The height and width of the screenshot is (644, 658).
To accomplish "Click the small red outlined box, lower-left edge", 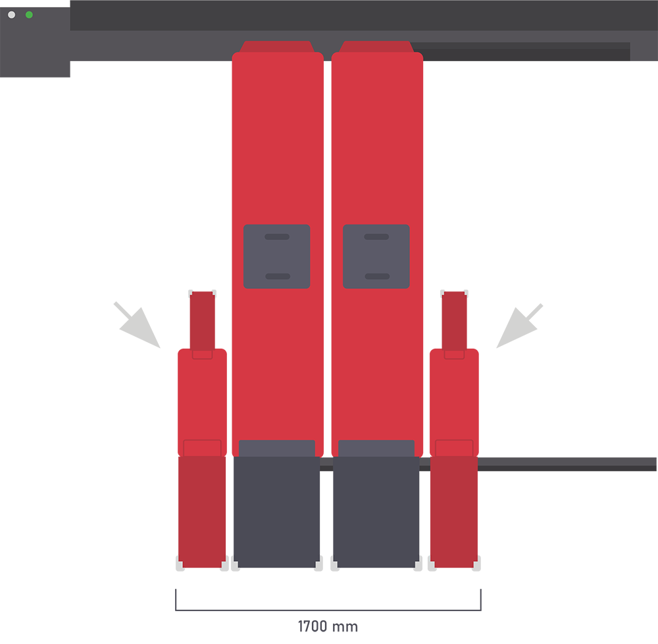I will point(202,447).
